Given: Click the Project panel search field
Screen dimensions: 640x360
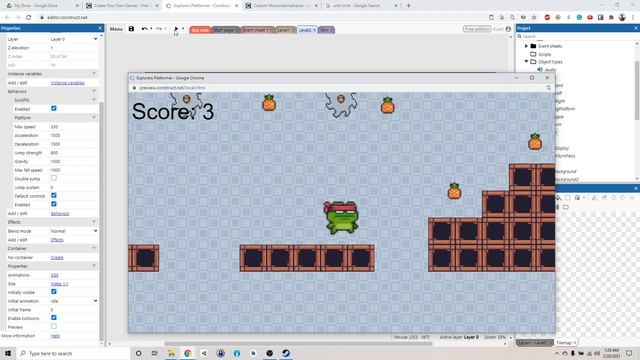Looking at the screenshot, I should click(x=578, y=36).
